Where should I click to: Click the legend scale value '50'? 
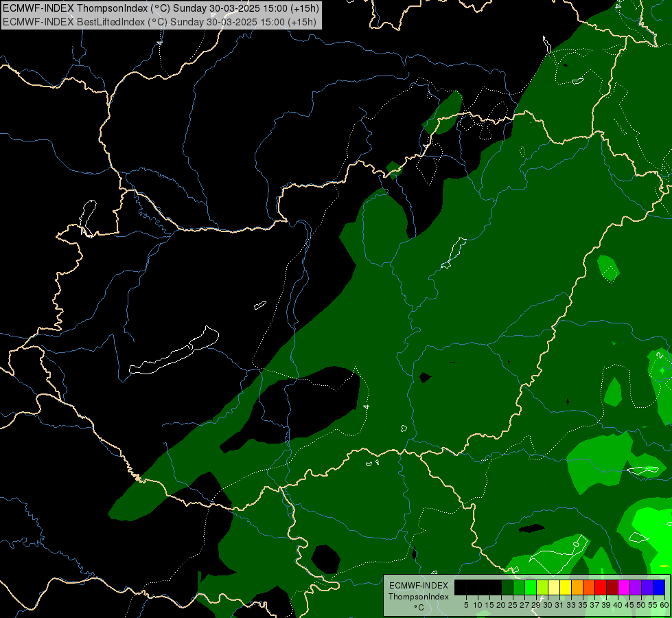click(641, 605)
